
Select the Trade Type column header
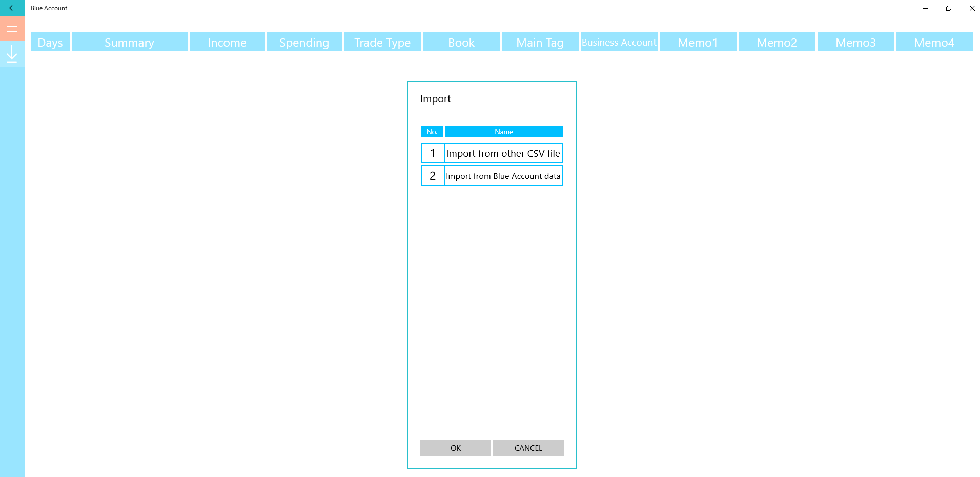(382, 42)
